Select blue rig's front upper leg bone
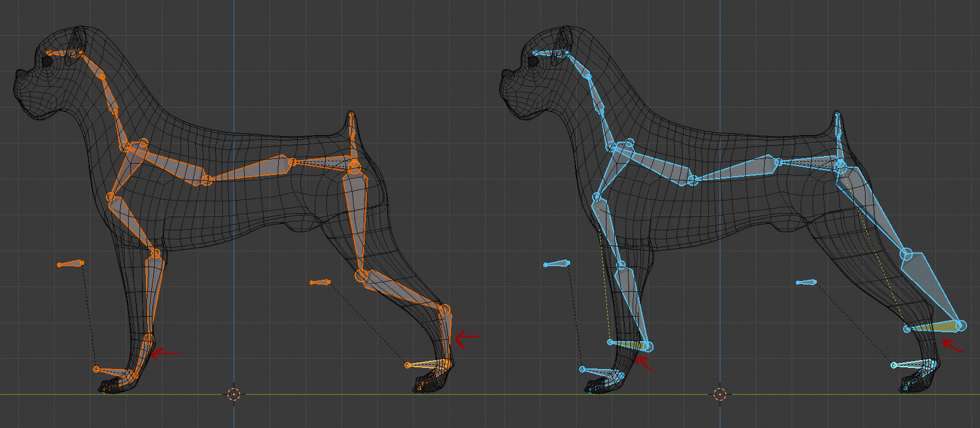980x428 pixels. click(x=608, y=231)
